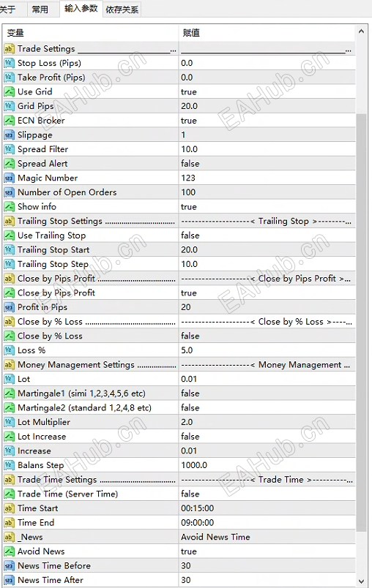Screen dimensions: 372x588
Task: Click the Spread Alert value false
Action: [x=190, y=164]
